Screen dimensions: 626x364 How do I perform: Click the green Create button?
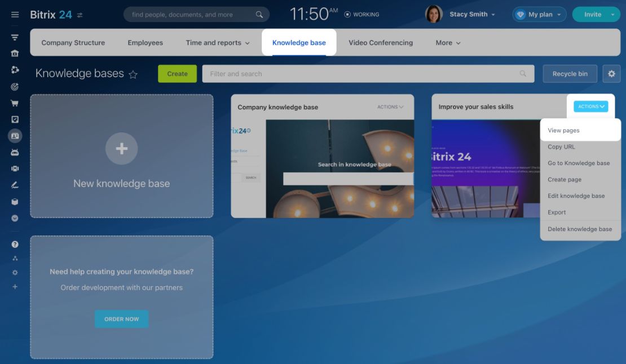(177, 74)
